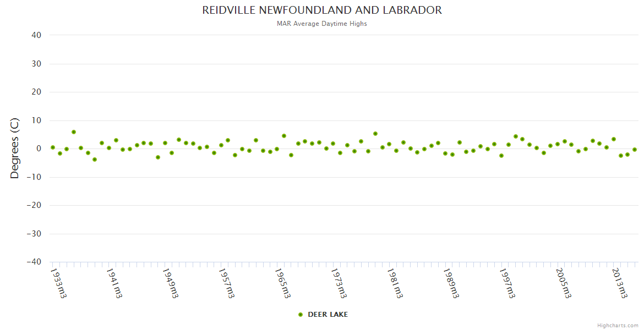Click the chart title REIDVILLE NEWFOUNDLAND AND LABRADOR
The width and height of the screenshot is (644, 330).
pyautogui.click(x=322, y=10)
